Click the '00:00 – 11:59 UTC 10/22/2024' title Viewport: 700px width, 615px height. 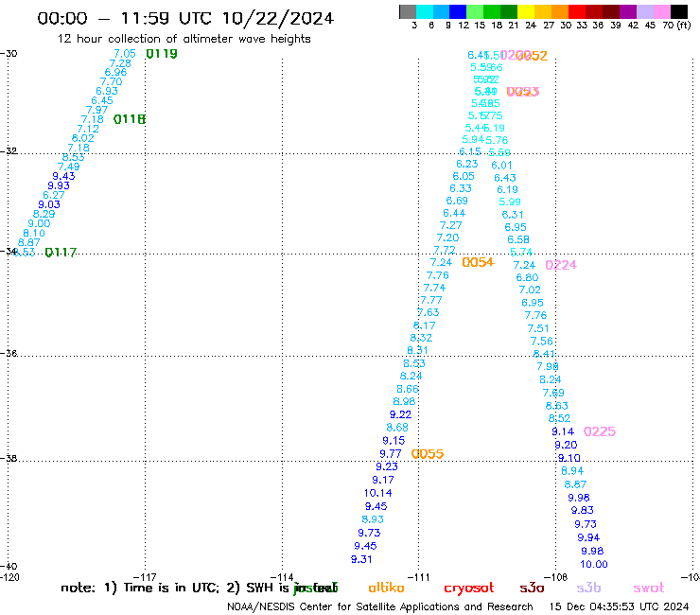tap(185, 18)
